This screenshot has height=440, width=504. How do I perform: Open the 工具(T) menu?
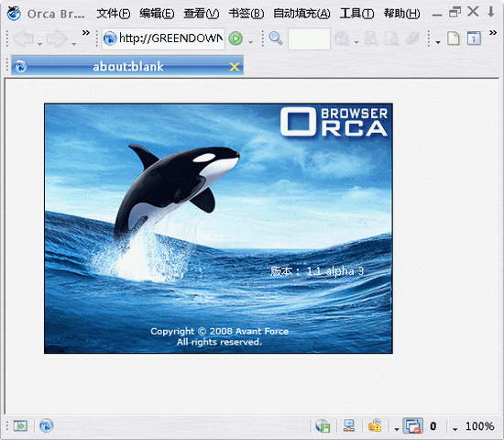click(x=356, y=14)
